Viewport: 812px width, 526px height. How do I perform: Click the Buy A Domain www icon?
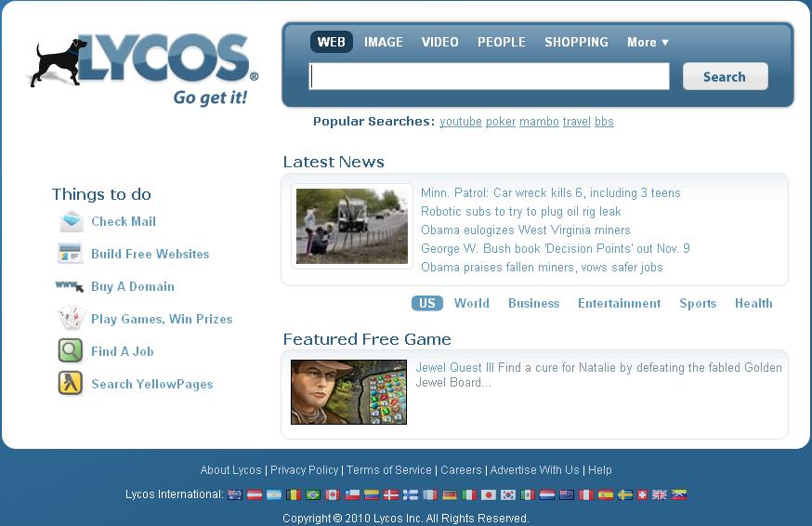pos(71,286)
